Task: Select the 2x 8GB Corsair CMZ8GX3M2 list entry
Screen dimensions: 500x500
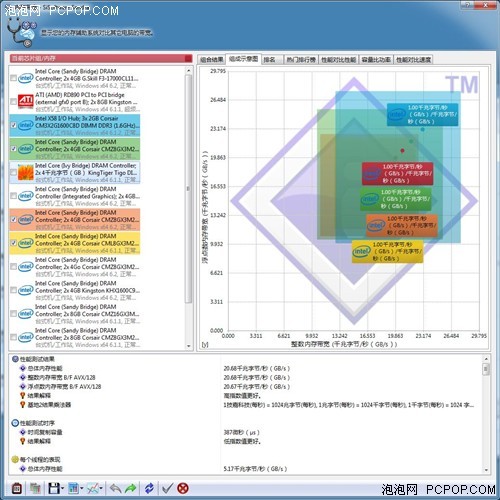Action: (75, 337)
